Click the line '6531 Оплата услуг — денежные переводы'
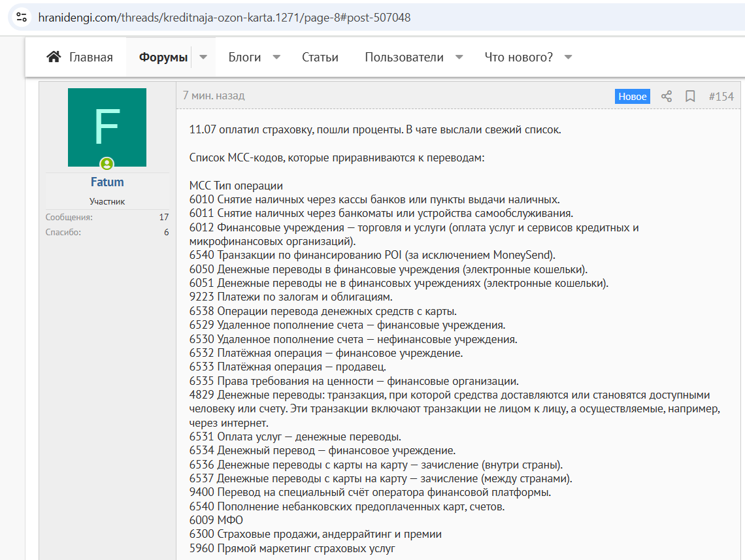This screenshot has height=560, width=745. pyautogui.click(x=295, y=437)
